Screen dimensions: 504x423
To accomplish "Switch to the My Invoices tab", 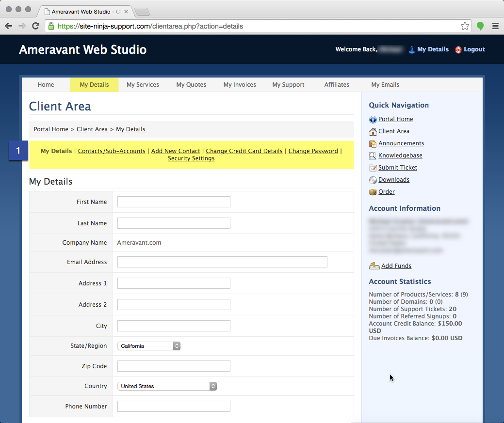I will click(x=240, y=84).
